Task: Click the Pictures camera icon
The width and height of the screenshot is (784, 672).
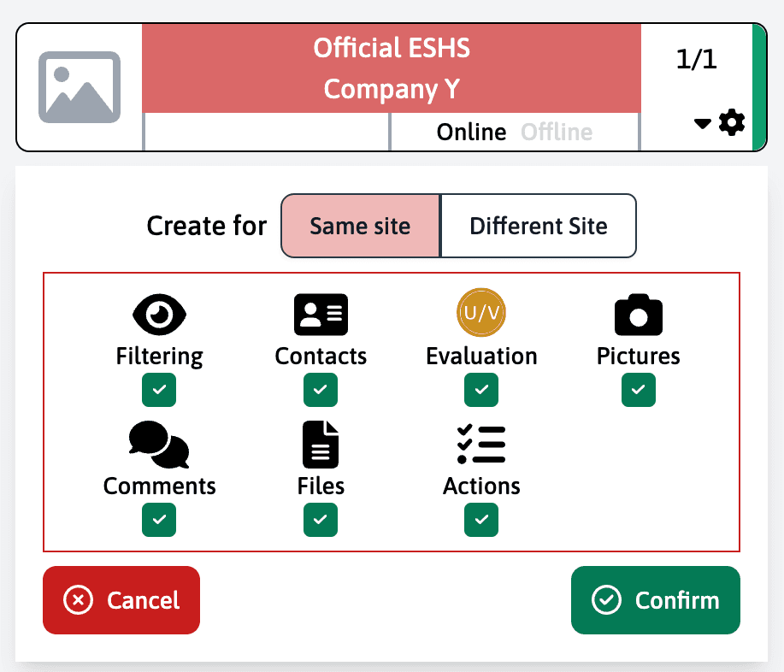Action: coord(639,315)
